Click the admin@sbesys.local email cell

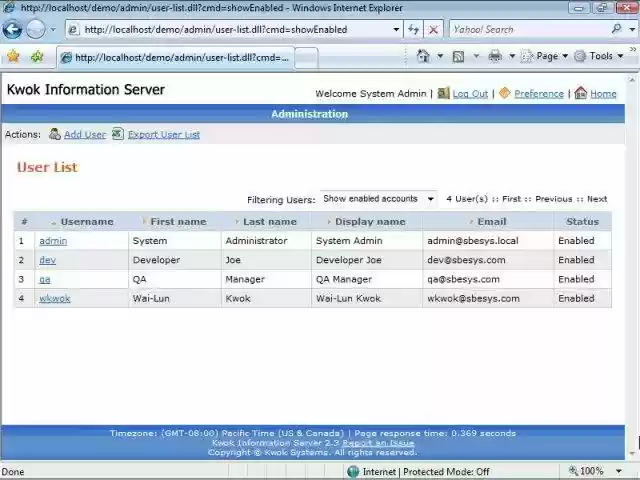coord(488,241)
